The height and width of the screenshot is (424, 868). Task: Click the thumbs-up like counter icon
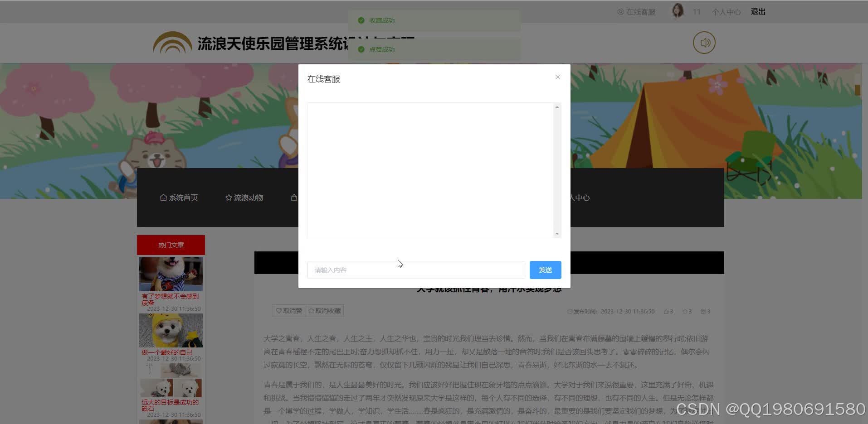pyautogui.click(x=666, y=311)
